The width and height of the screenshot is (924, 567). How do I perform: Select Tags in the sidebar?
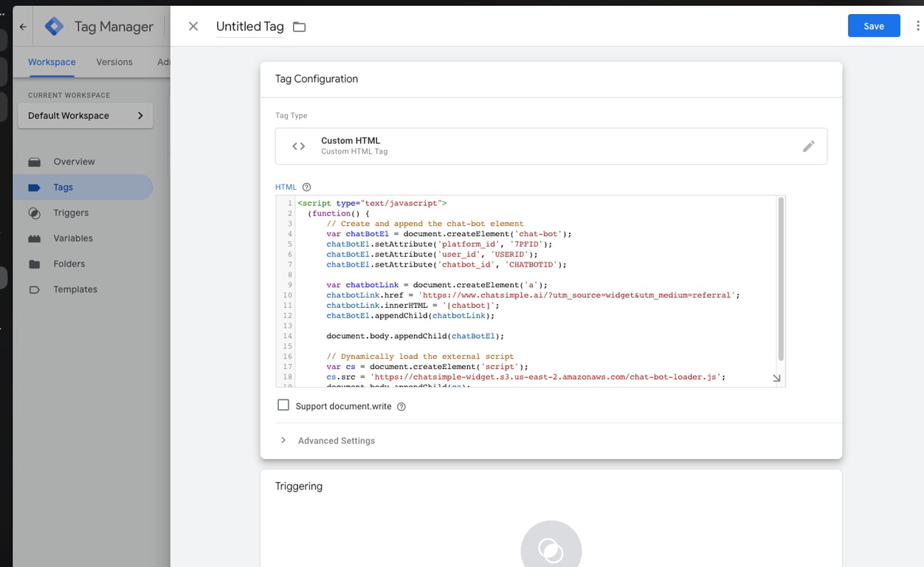coord(83,188)
